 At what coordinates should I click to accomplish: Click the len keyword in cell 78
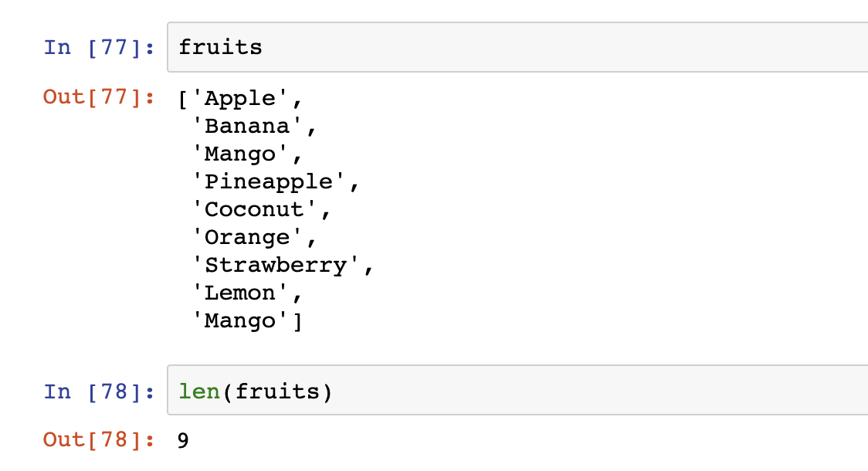pyautogui.click(x=199, y=392)
